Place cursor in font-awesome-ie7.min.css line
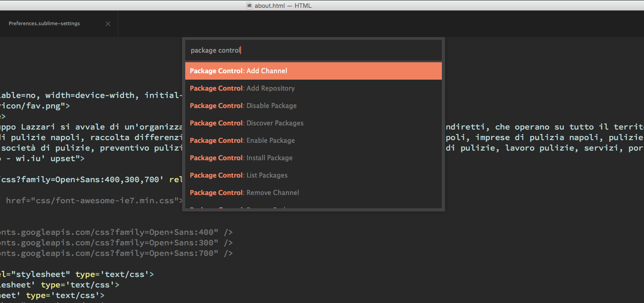 pos(91,200)
